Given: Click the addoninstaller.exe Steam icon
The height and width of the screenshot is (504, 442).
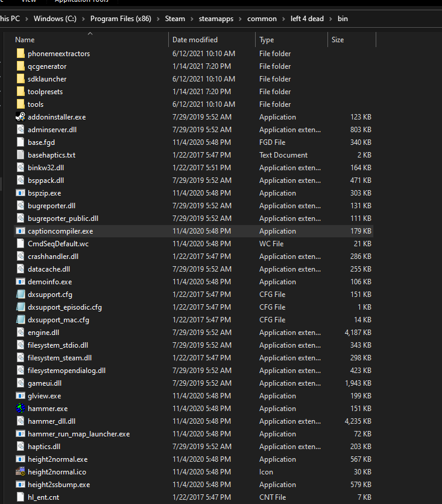Looking at the screenshot, I should click(x=21, y=116).
